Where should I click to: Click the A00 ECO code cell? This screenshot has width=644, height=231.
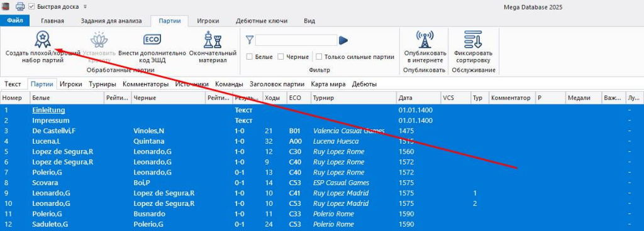(295, 141)
